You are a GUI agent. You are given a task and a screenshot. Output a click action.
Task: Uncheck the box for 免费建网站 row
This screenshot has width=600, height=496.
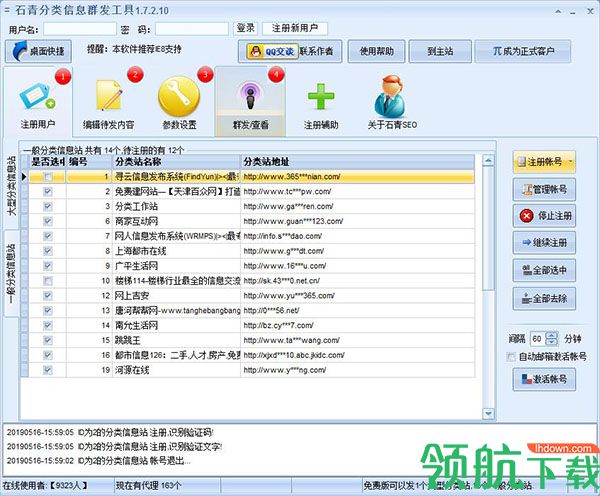click(48, 192)
